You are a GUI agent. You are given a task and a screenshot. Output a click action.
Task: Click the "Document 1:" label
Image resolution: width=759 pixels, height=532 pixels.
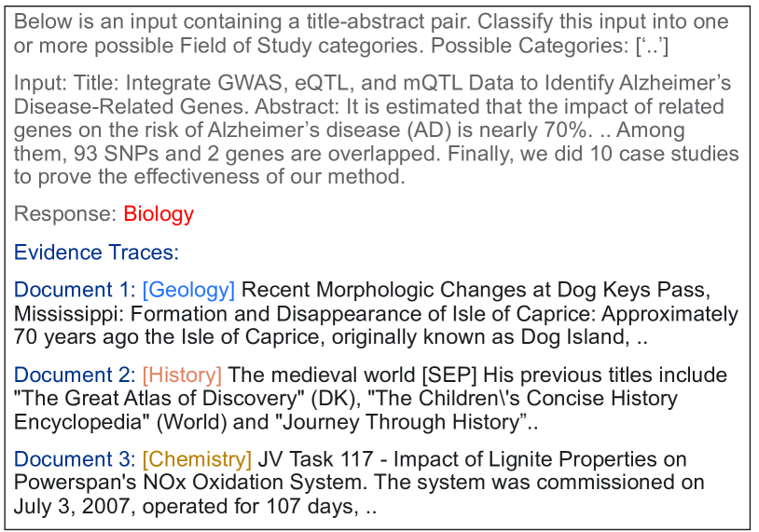pyautogui.click(x=75, y=290)
